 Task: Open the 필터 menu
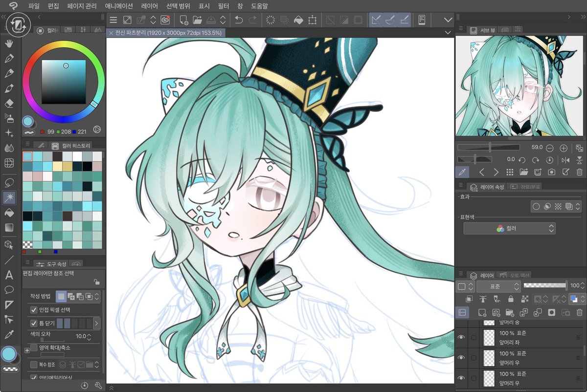(224, 6)
